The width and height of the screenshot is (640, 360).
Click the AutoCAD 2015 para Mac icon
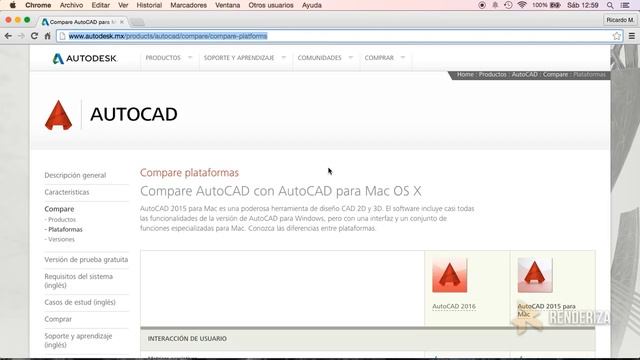(535, 275)
